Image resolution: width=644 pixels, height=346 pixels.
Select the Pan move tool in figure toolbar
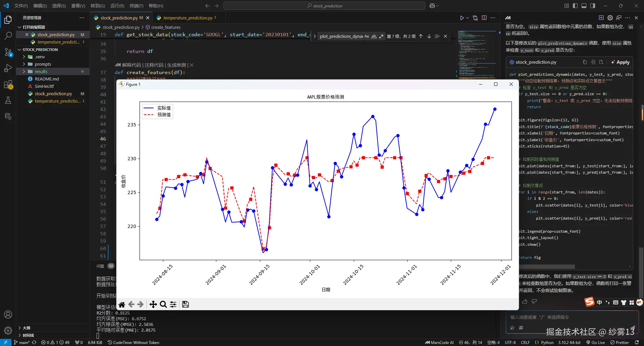click(153, 304)
